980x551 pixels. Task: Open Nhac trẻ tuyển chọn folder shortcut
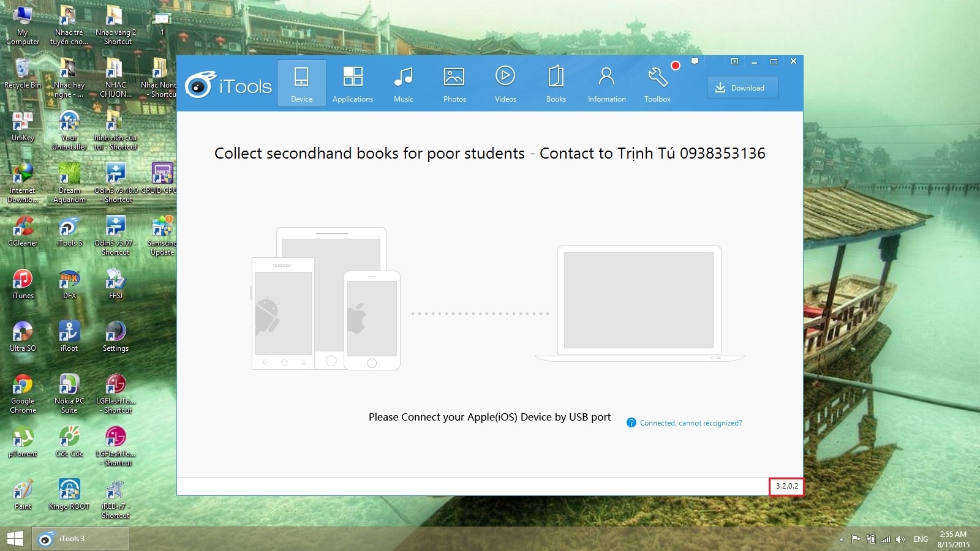pyautogui.click(x=69, y=24)
